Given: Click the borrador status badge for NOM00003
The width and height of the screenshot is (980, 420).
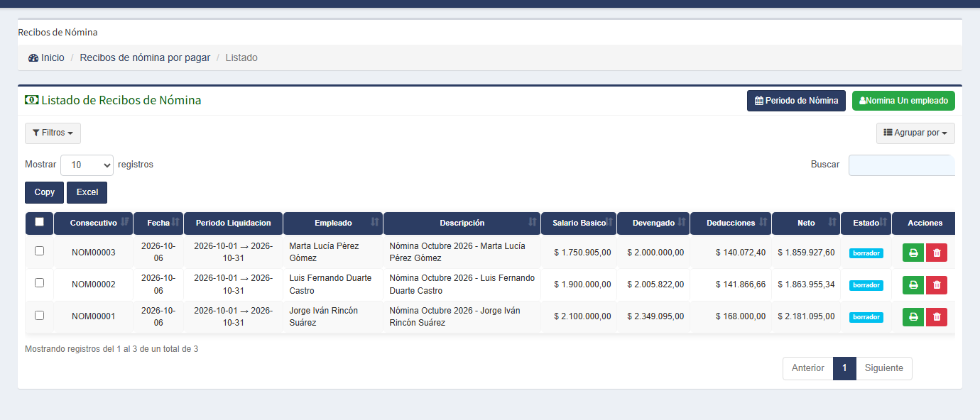Looking at the screenshot, I should [866, 253].
